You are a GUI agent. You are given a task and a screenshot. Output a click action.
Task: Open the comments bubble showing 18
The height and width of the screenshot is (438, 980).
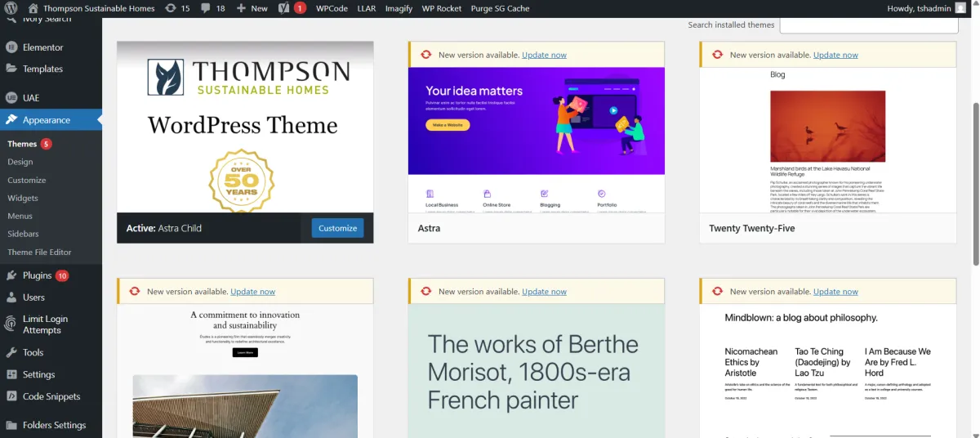[212, 8]
